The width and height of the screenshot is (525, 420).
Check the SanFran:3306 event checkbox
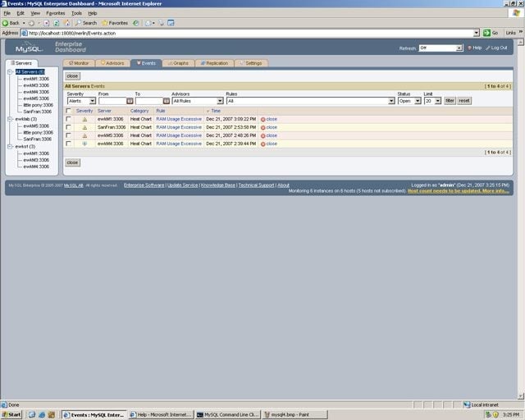[x=68, y=127]
